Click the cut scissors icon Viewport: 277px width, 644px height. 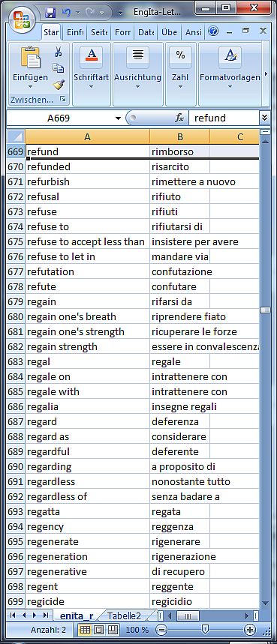(x=59, y=52)
